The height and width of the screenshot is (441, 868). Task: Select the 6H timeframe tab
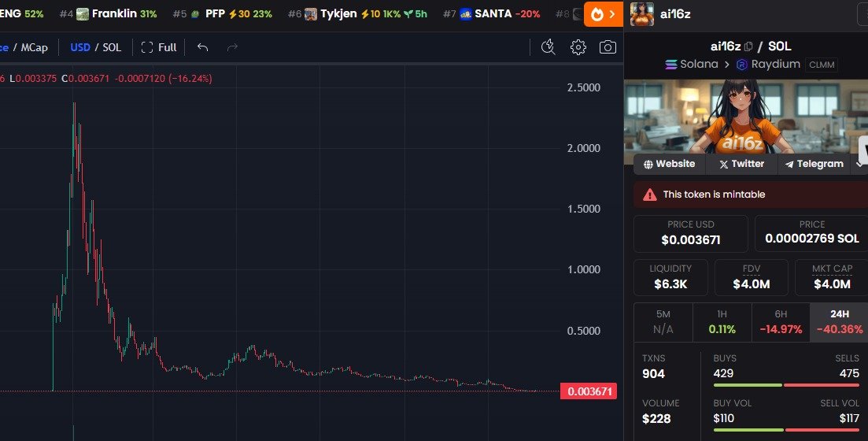pyautogui.click(x=781, y=322)
